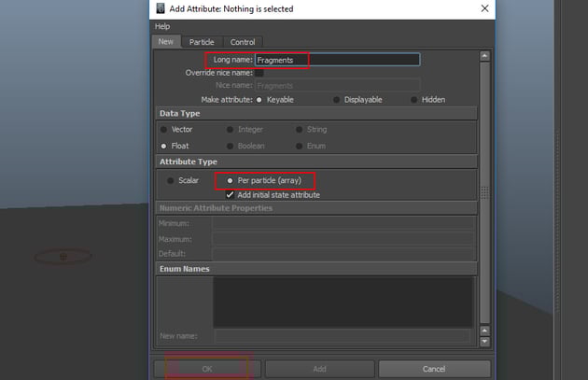Choose the Enum data type
Image resolution: width=588 pixels, height=380 pixels.
click(x=299, y=146)
